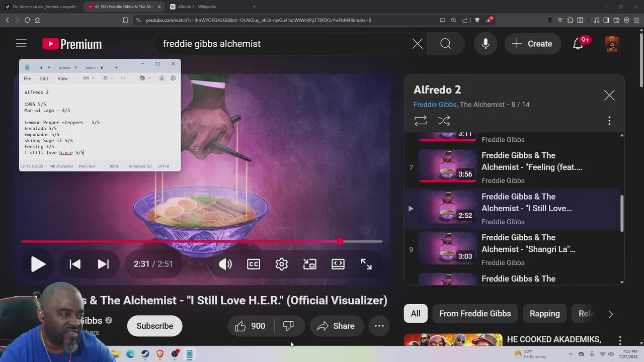Expand Notepad list formatting dropdown

[108, 78]
